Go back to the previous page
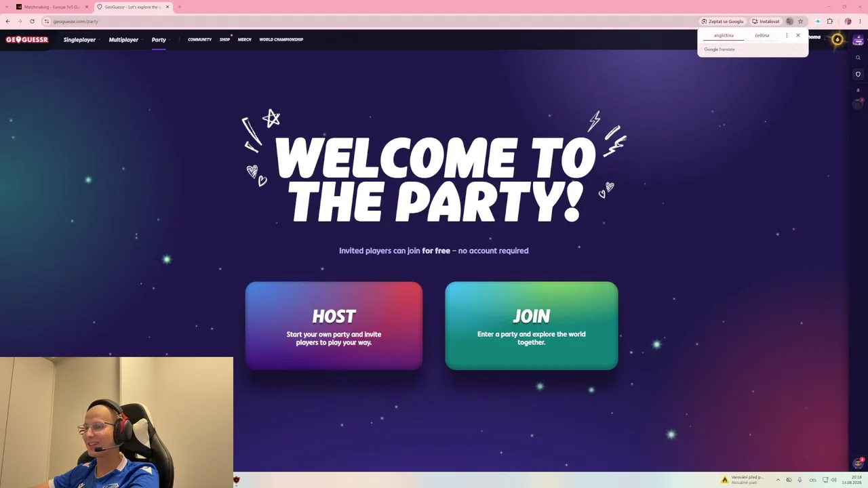The width and height of the screenshot is (868, 488). point(7,21)
